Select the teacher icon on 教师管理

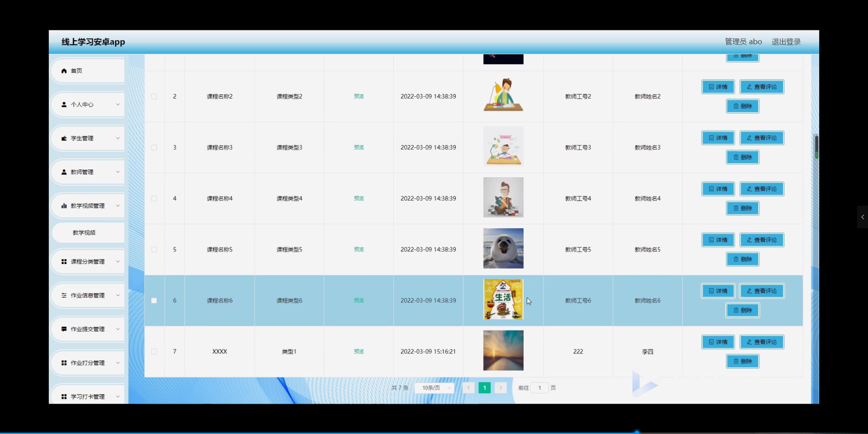(x=64, y=172)
